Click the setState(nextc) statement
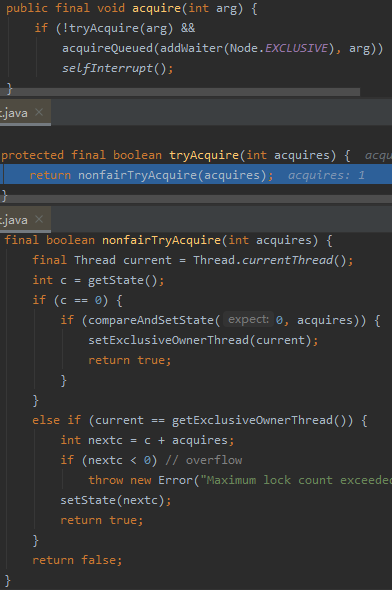This screenshot has width=392, height=590. pos(116,500)
